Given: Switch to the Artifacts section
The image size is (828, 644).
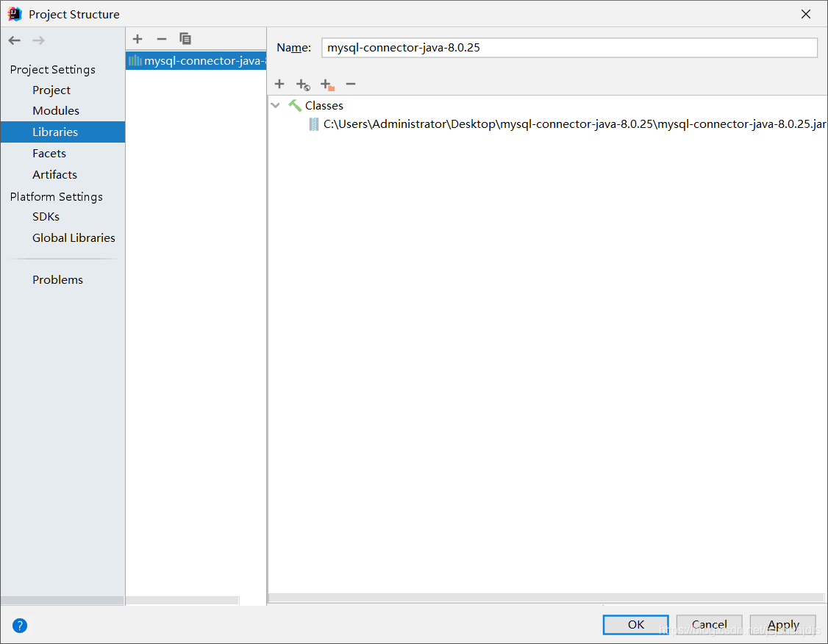Looking at the screenshot, I should [x=54, y=174].
